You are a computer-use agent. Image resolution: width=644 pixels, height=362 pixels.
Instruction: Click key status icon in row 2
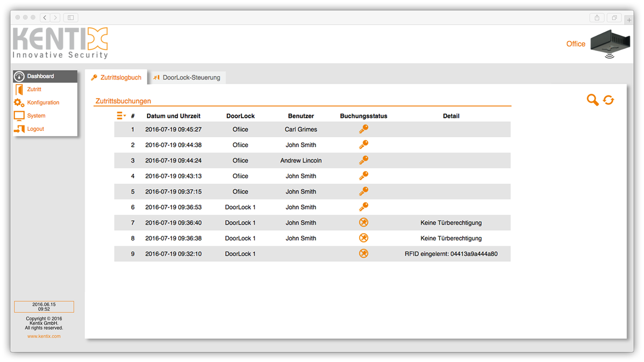[x=363, y=145]
